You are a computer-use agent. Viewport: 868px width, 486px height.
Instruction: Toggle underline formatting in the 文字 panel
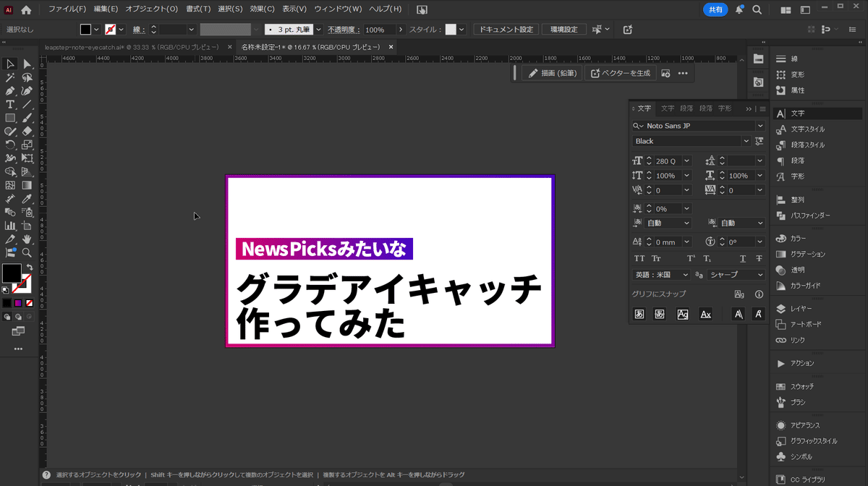pos(742,258)
